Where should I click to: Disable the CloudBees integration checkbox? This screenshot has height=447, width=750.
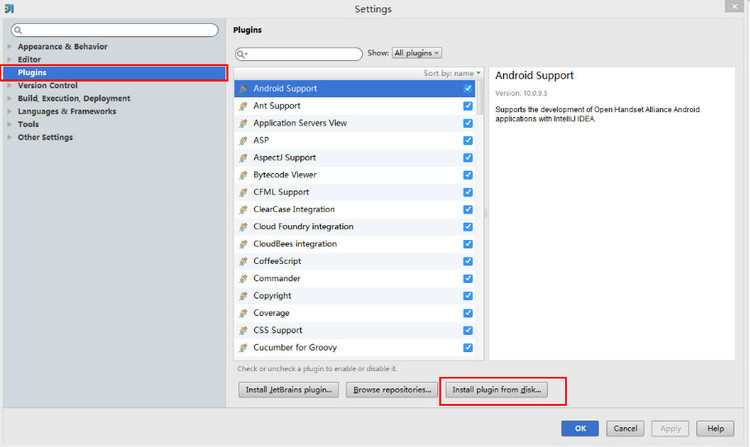(x=468, y=244)
